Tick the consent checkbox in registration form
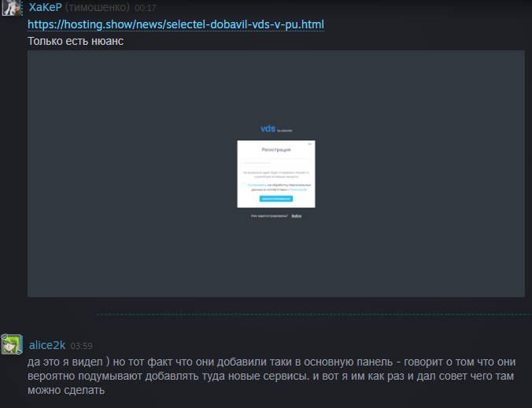 tap(243, 185)
